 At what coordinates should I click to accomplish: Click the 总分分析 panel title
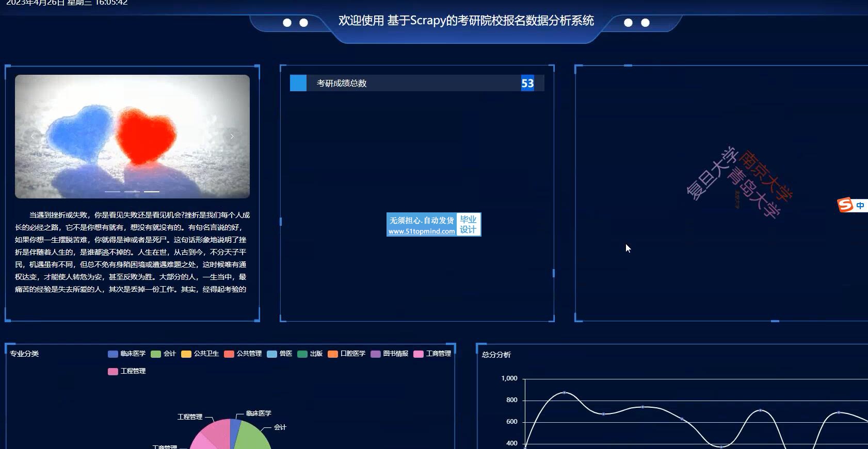click(496, 355)
